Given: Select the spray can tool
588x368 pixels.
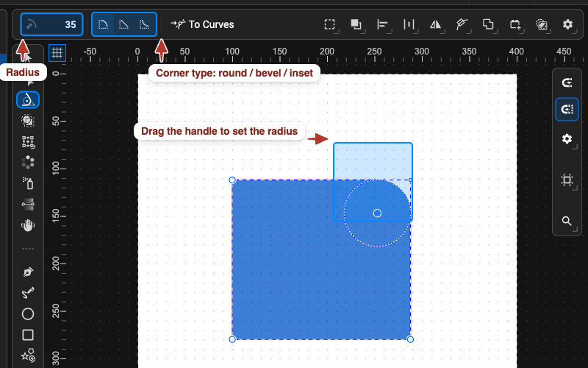Looking at the screenshot, I should (x=28, y=183).
